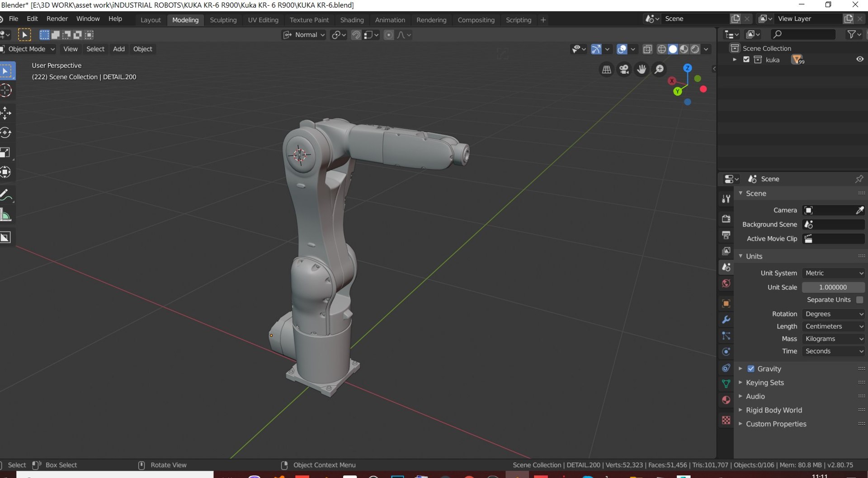Open the File menu
The height and width of the screenshot is (478, 868).
click(14, 19)
